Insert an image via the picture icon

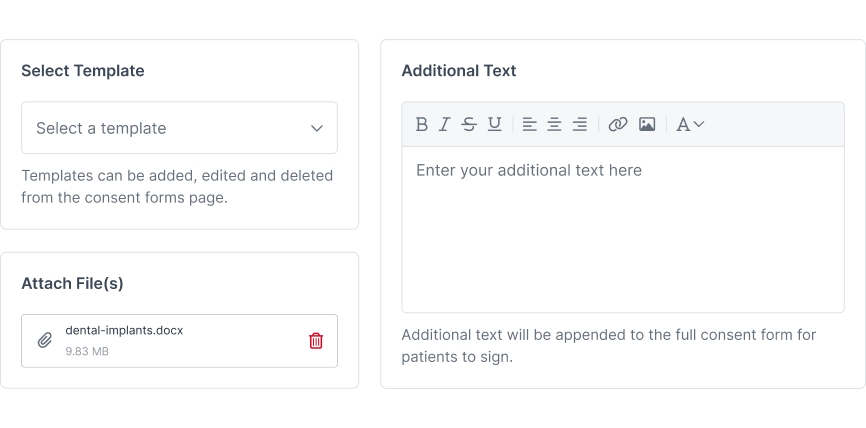pos(647,124)
